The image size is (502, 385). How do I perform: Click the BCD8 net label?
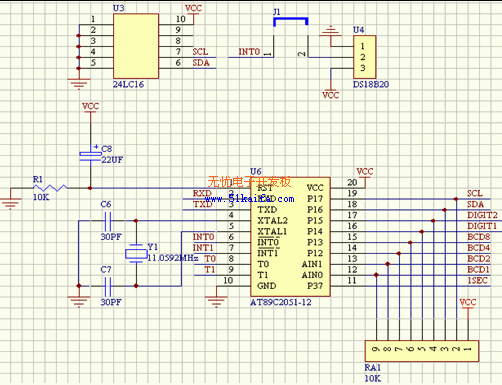coord(479,237)
